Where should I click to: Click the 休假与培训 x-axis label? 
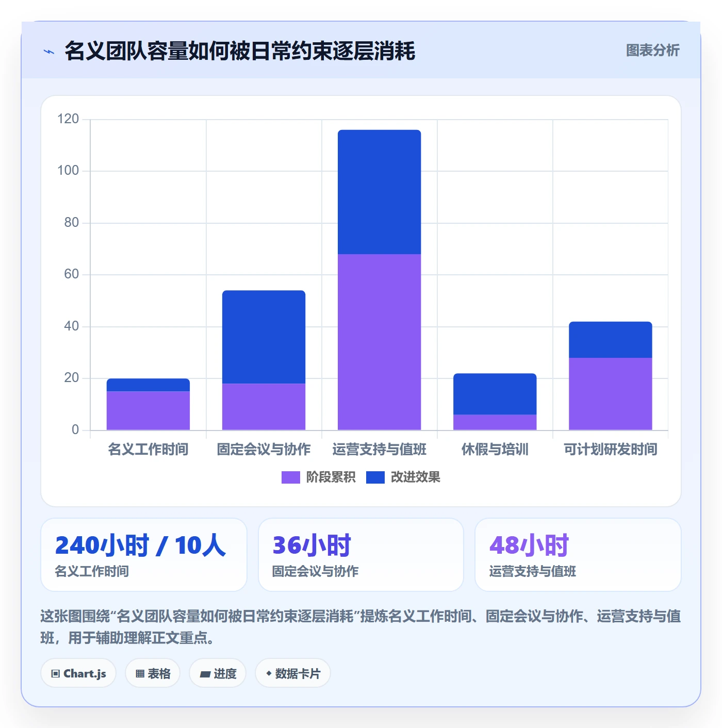pos(495,450)
